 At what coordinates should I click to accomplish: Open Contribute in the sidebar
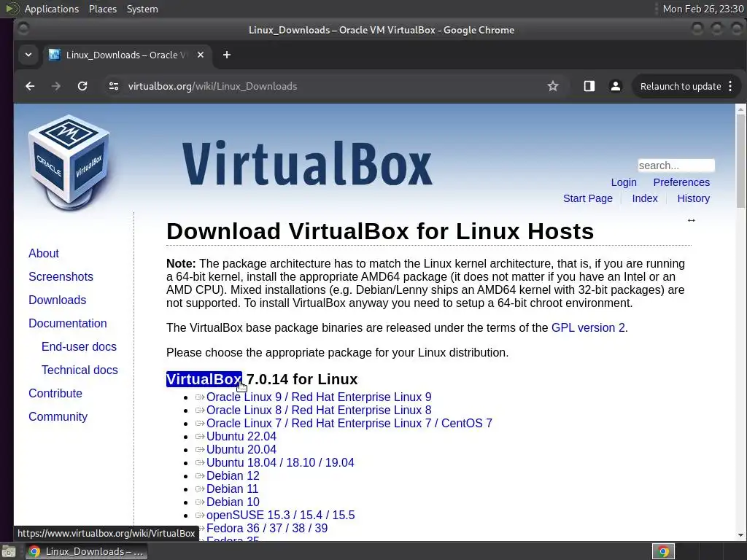(x=55, y=393)
